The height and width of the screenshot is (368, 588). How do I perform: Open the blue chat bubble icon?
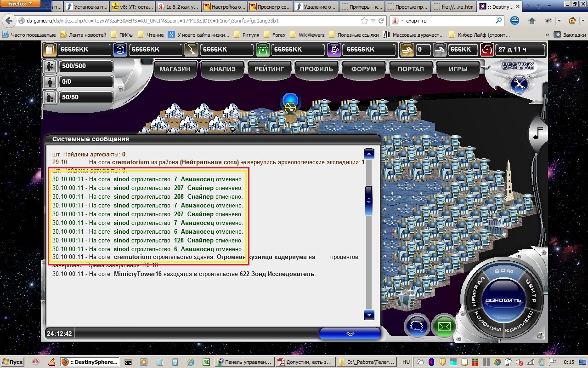point(416,327)
